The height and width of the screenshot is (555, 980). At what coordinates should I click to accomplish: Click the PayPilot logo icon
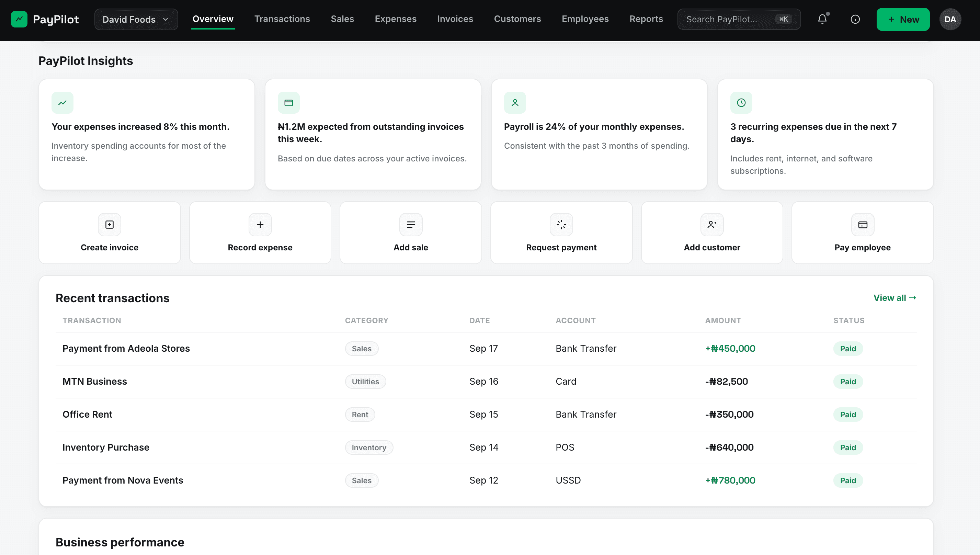(x=19, y=19)
